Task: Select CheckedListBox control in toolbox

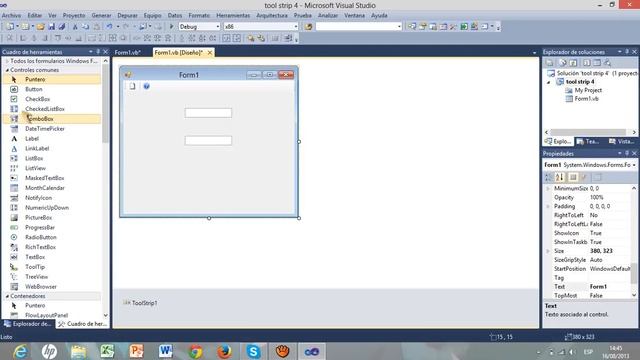Action: click(x=44, y=109)
